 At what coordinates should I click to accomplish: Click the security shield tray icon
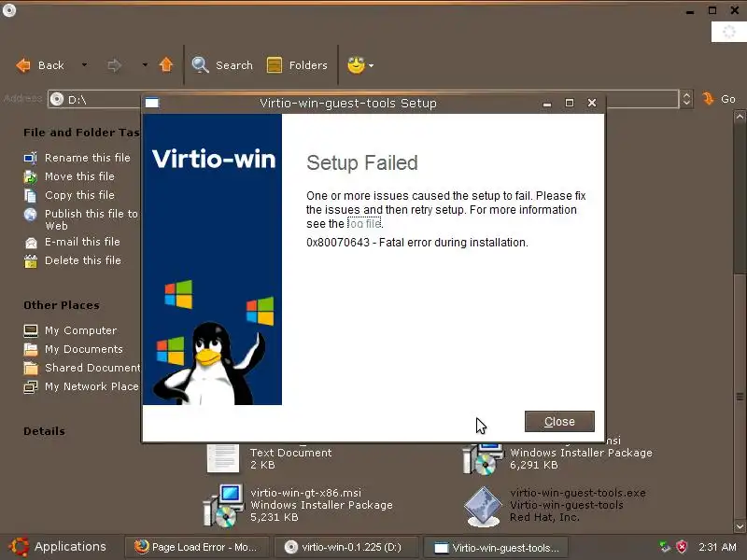pos(682,547)
